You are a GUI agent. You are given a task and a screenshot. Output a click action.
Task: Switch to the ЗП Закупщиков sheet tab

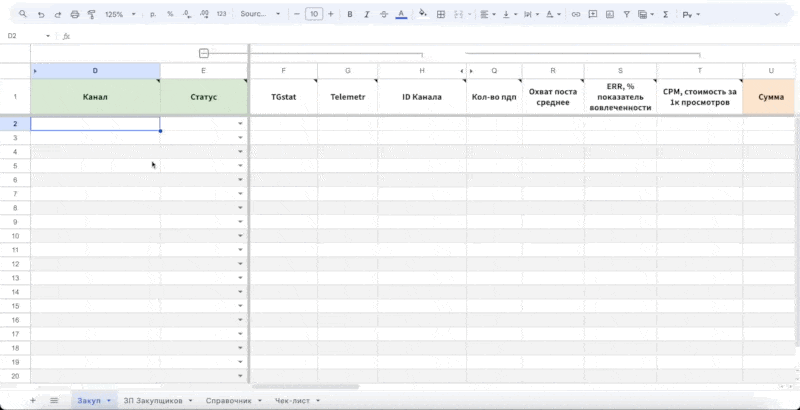[153, 401]
